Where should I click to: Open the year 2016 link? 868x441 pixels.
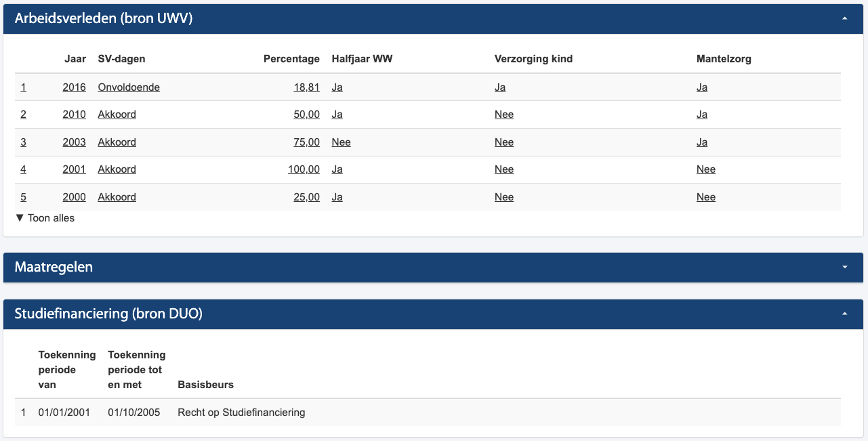click(74, 87)
